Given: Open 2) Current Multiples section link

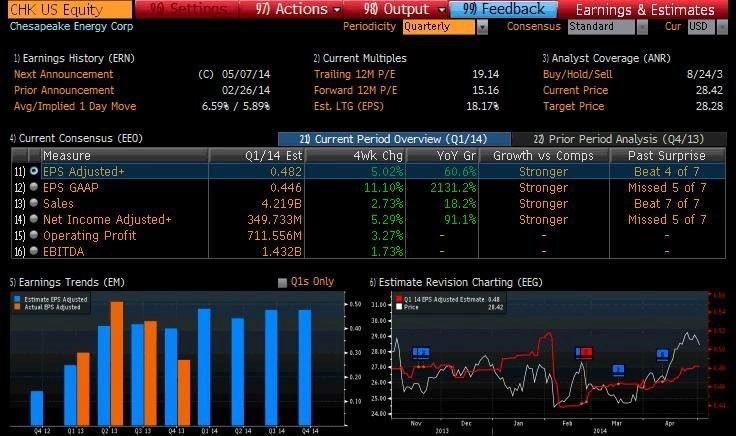Looking at the screenshot, I should coord(360,58).
